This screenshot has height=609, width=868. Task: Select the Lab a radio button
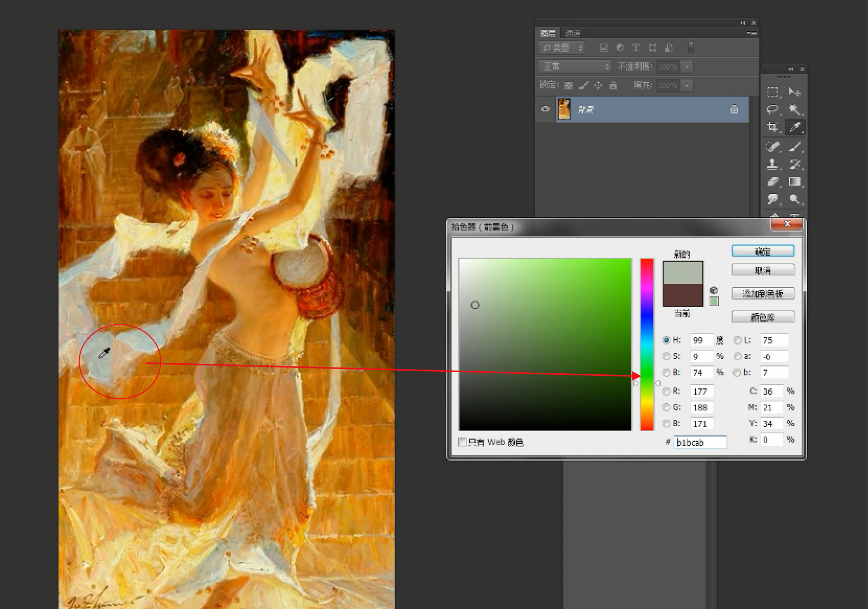[737, 357]
